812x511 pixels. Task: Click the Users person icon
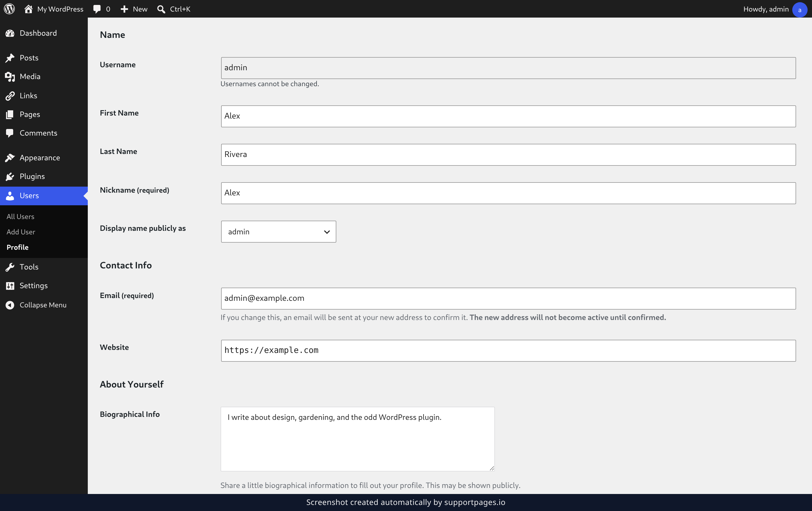click(x=10, y=196)
